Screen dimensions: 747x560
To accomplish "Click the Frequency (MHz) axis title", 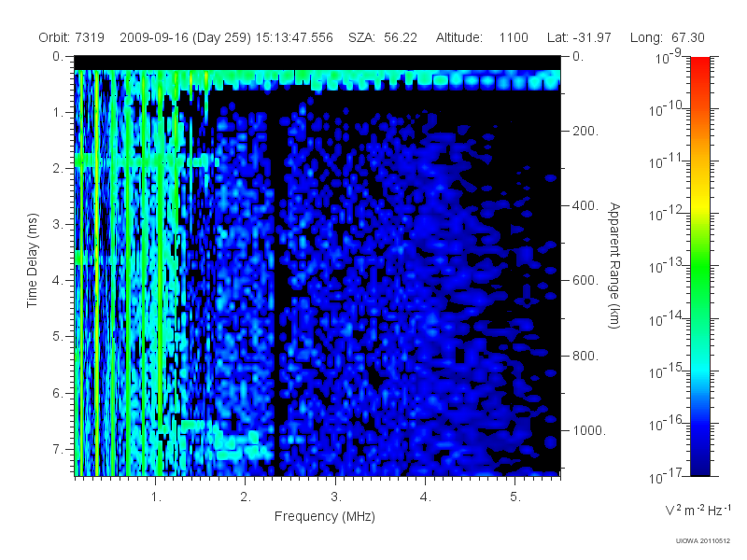I will (324, 517).
